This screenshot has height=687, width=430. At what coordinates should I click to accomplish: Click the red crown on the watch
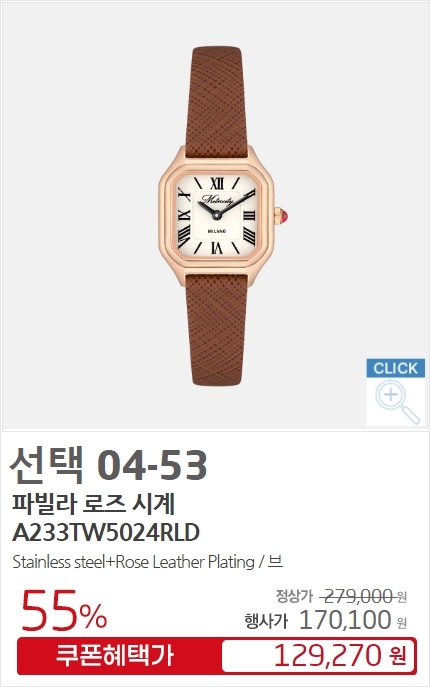[284, 216]
